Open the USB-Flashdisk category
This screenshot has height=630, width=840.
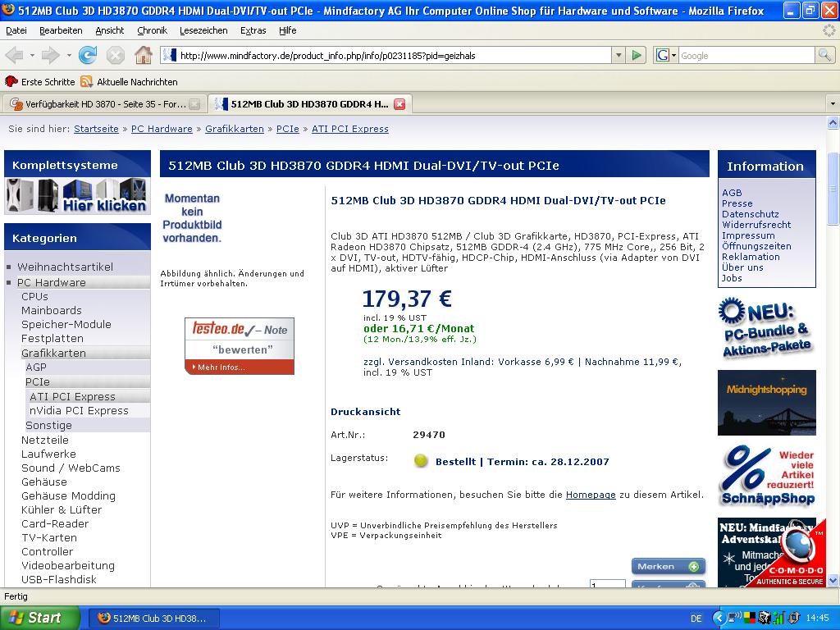[59, 579]
